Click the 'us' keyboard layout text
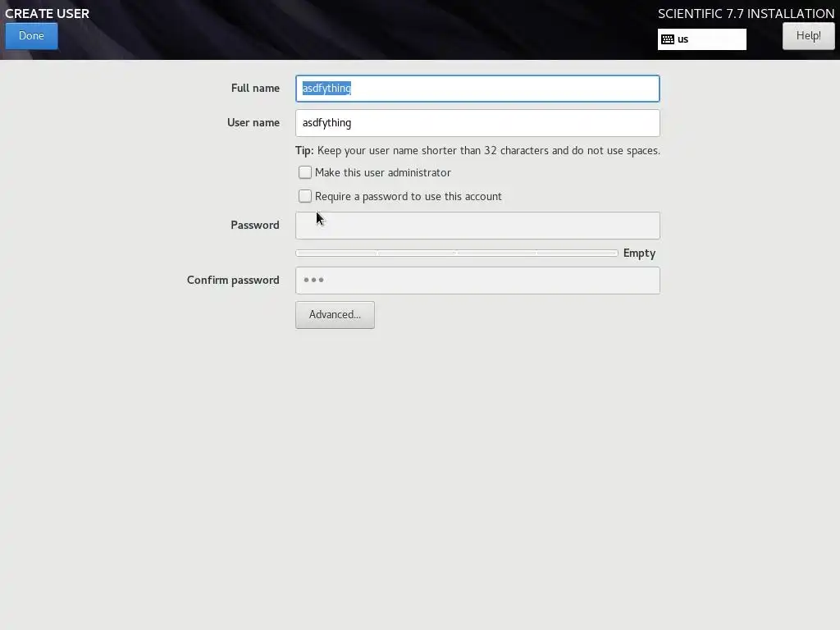 682,39
